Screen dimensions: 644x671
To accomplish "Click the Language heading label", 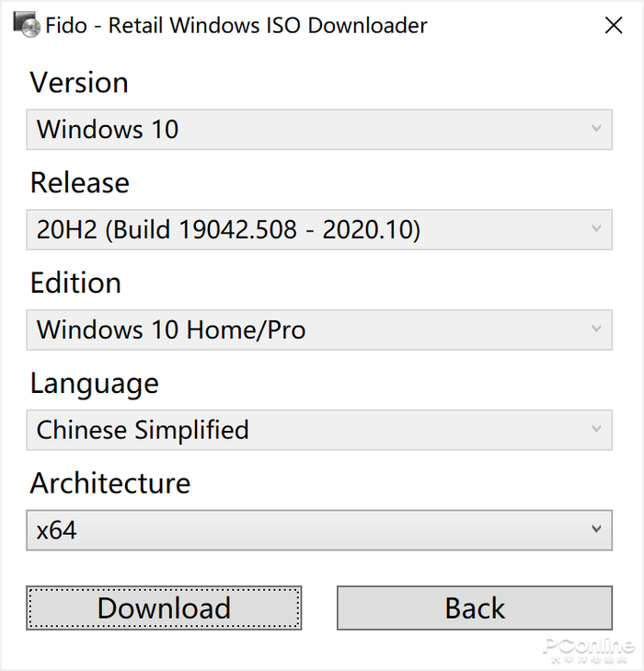I will click(94, 383).
